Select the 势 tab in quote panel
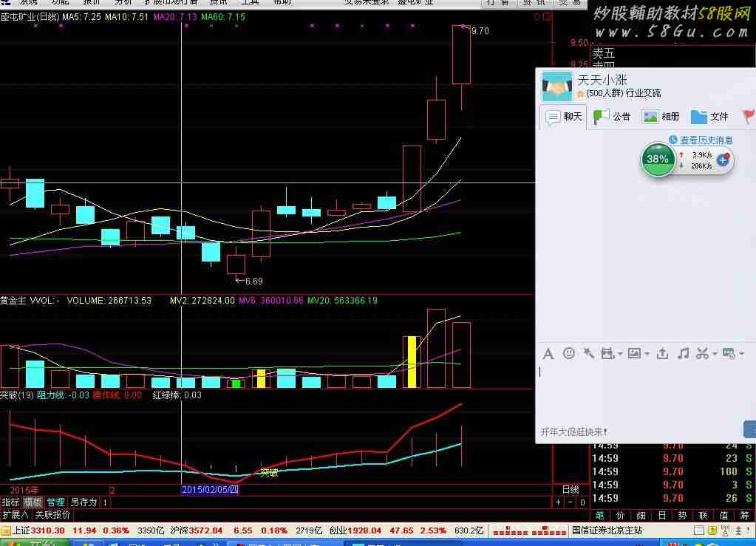Viewport: 756px width, 546px height. [683, 515]
